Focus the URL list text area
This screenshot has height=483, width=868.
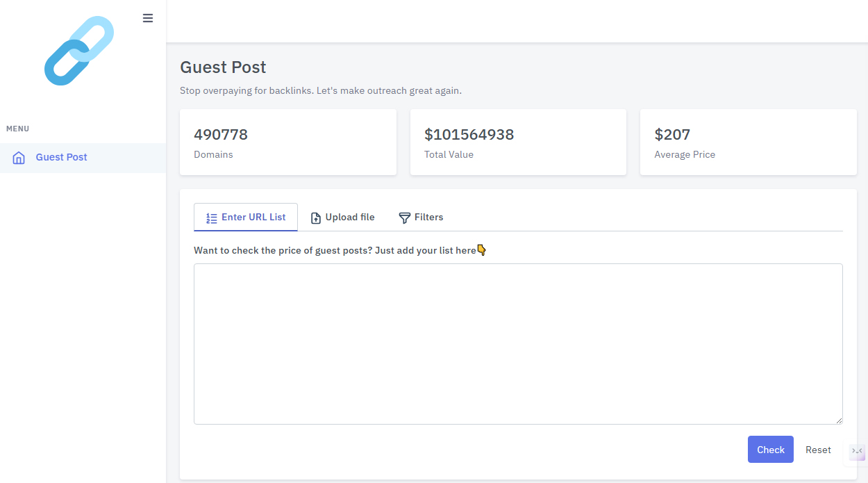[517, 343]
